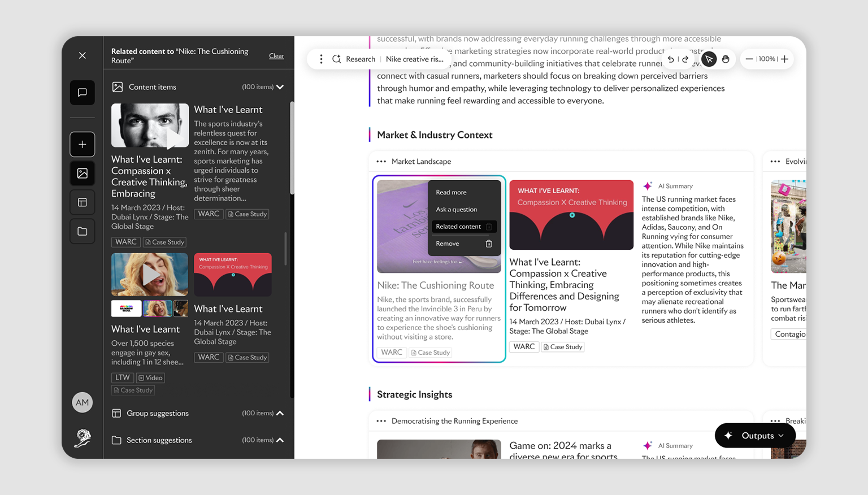Select Read more from context menu
Image resolution: width=868 pixels, height=495 pixels.
coord(451,193)
